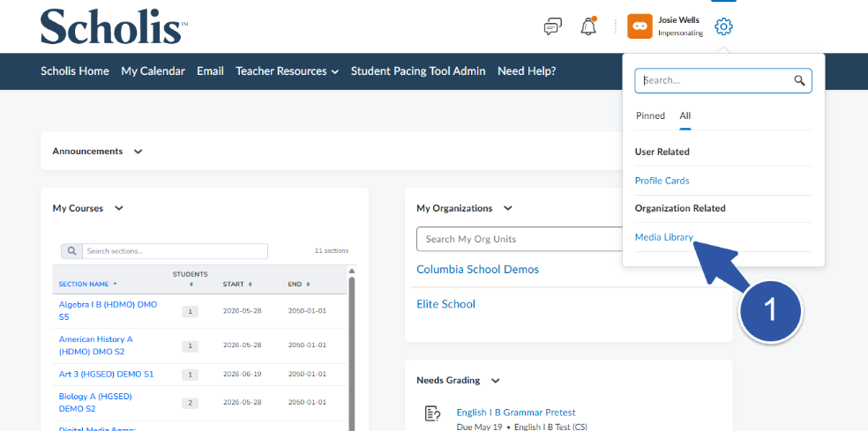Click the quiz icon beside English I B Grammar Pretest
Screen dimensions: 868x431
432,413
